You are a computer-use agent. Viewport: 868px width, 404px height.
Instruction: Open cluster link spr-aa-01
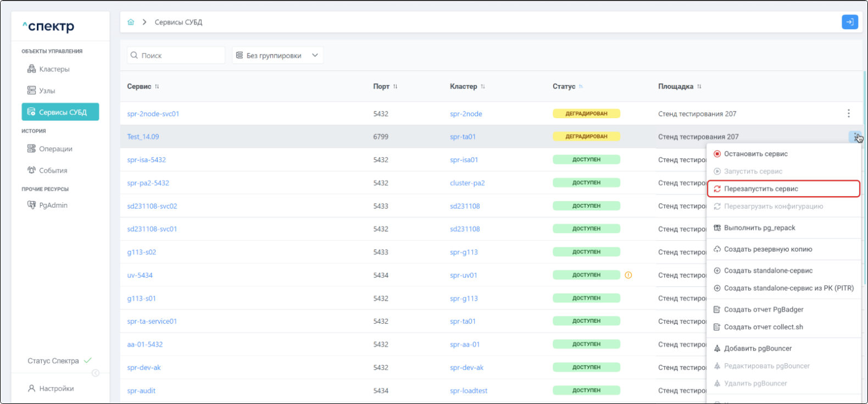coord(465,345)
